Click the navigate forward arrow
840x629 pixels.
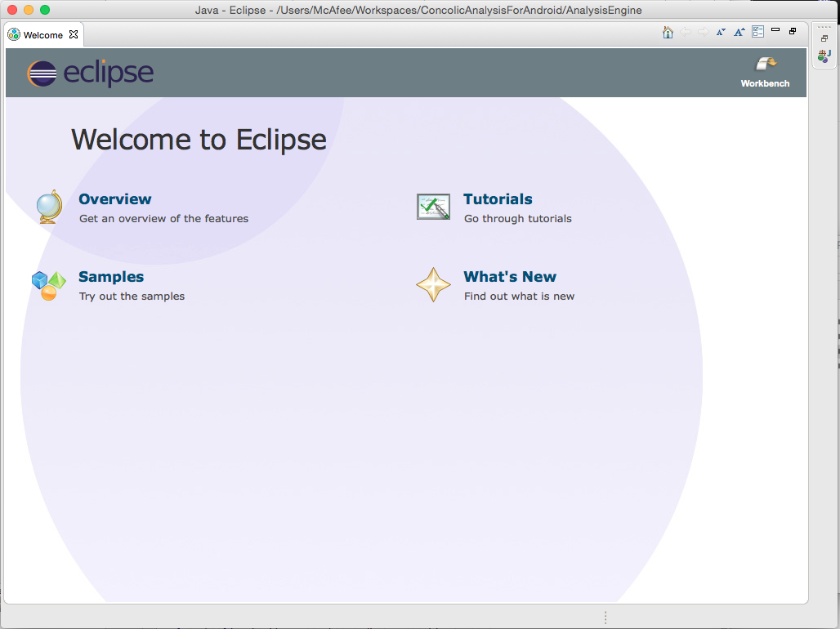coord(704,32)
